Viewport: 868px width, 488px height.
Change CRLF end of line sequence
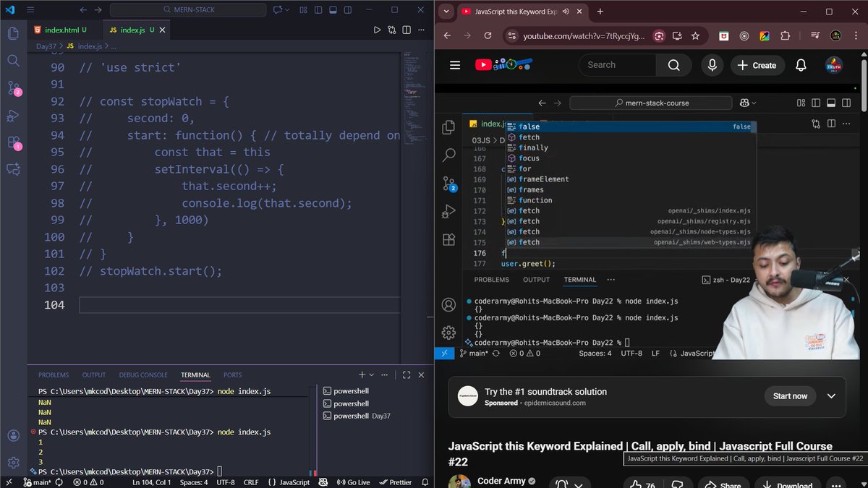tap(251, 482)
